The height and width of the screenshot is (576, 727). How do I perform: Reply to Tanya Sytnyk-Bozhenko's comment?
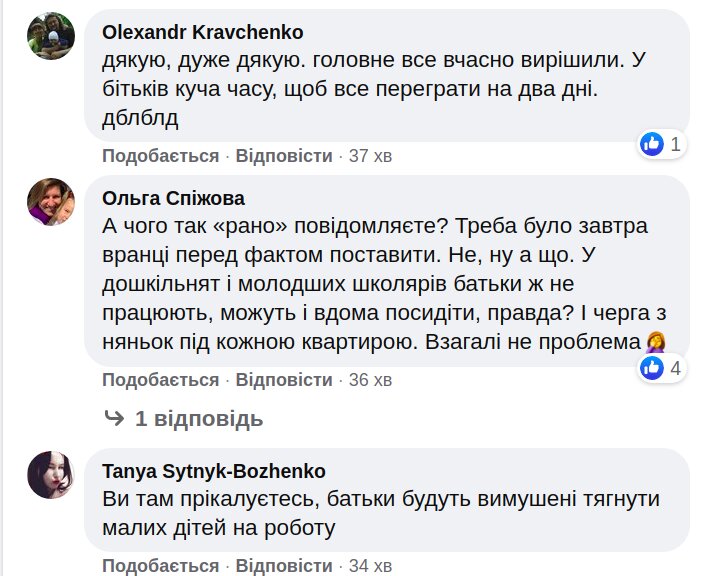[284, 566]
